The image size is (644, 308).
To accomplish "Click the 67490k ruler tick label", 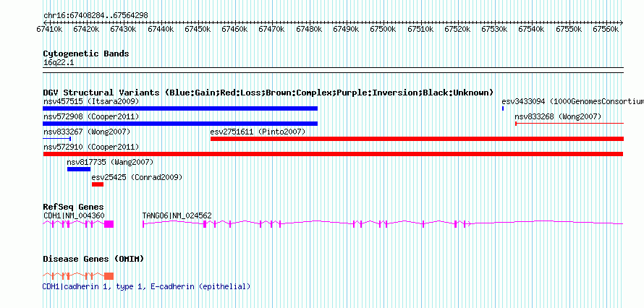I will click(346, 29).
